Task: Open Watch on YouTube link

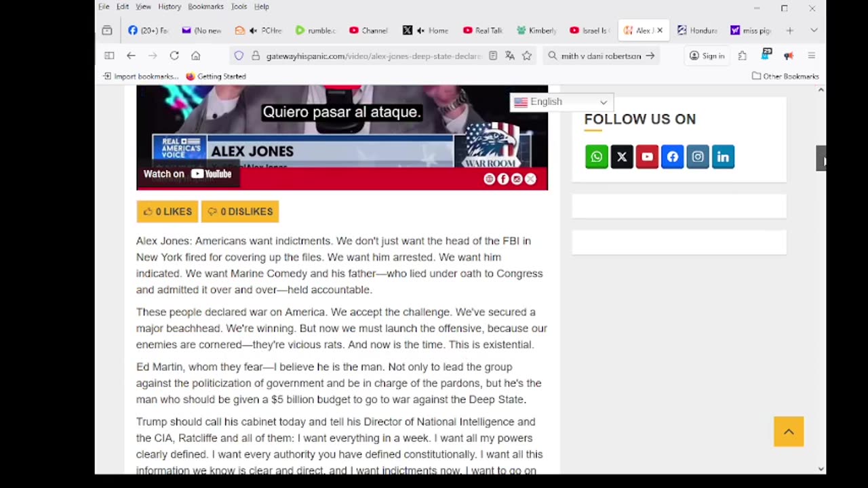Action: pyautogui.click(x=187, y=174)
